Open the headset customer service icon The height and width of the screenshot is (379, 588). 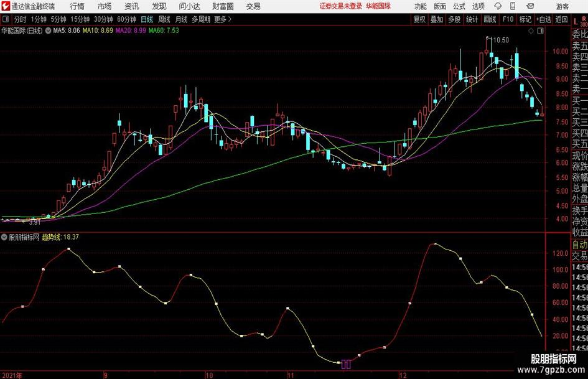coord(498,6)
